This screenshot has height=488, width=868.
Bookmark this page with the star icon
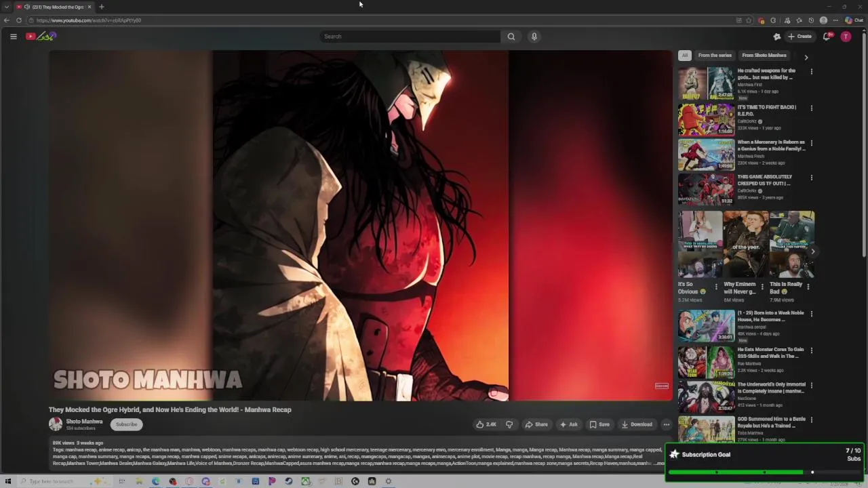pyautogui.click(x=749, y=20)
